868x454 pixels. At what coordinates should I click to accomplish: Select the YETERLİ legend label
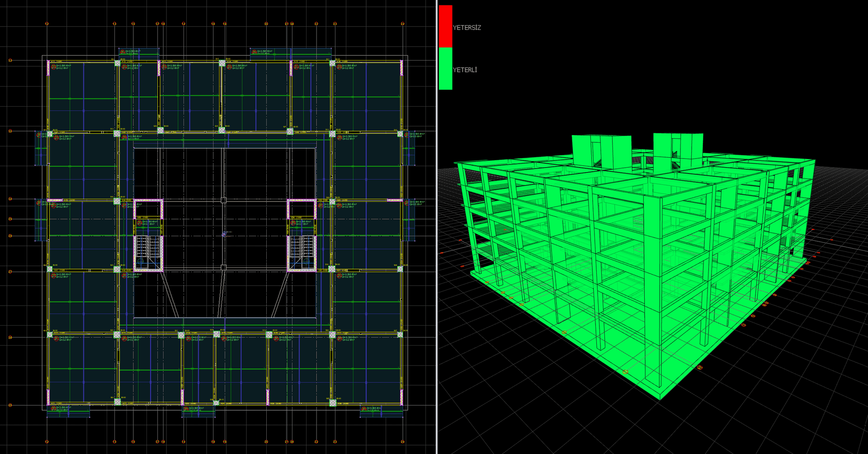click(x=465, y=70)
